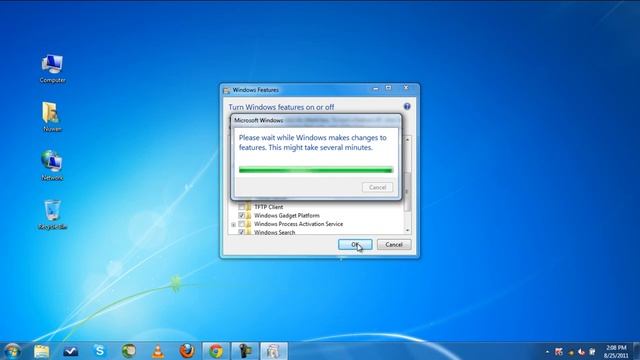This screenshot has width=640, height=360.
Task: Click the Microsoft Windows dialog title bar
Action: point(316,120)
